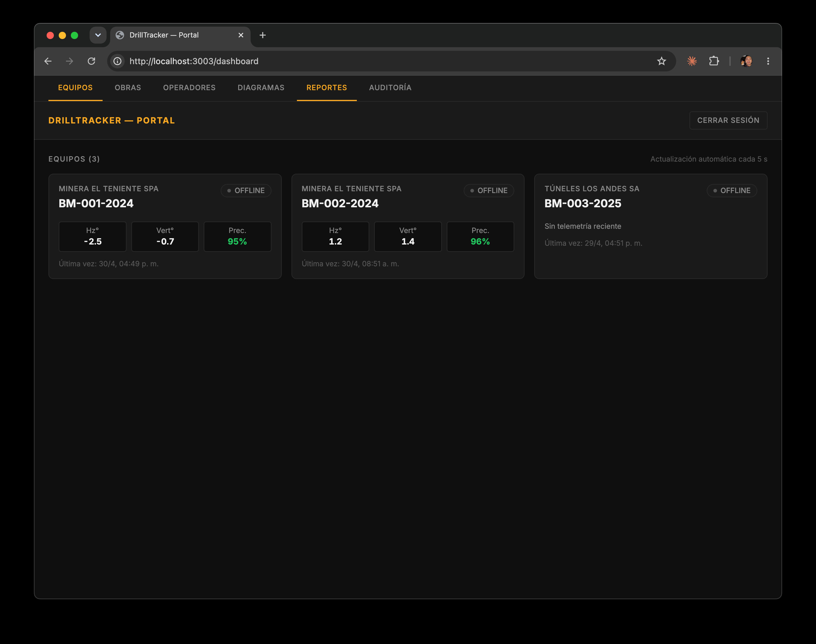Reload the dashboard page
Image resolution: width=816 pixels, height=644 pixels.
(x=91, y=61)
